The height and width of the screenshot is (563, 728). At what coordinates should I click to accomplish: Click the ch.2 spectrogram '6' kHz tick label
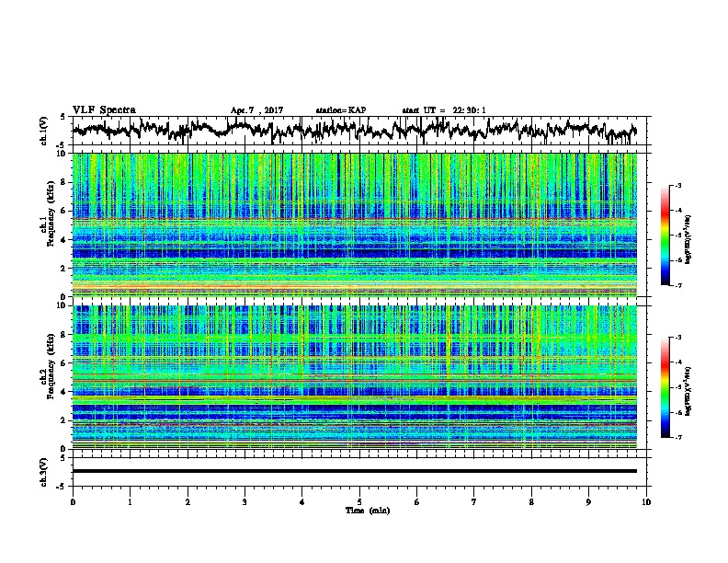pyautogui.click(x=64, y=363)
